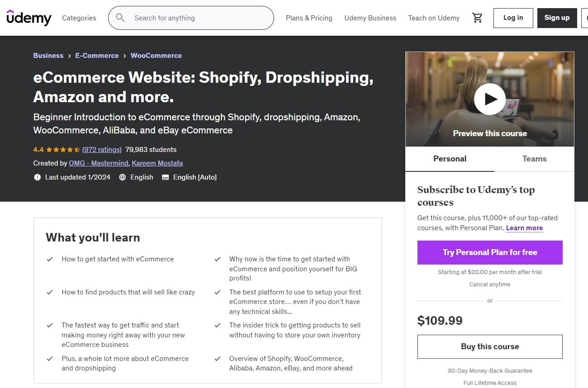Viewport: 588px width, 388px height.
Task: Click the captions icon beside English [Auto]
Action: 166,177
